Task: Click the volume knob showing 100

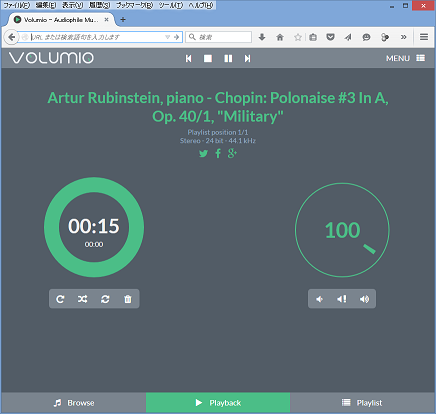Action: click(x=342, y=230)
